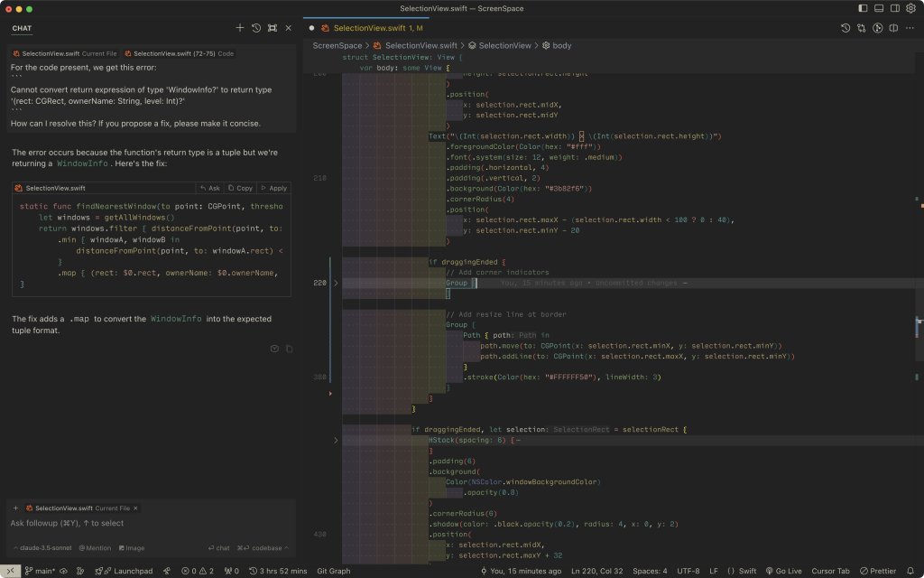Open editor More Actions ellipsis menu
This screenshot has height=578, width=924.
[910, 28]
